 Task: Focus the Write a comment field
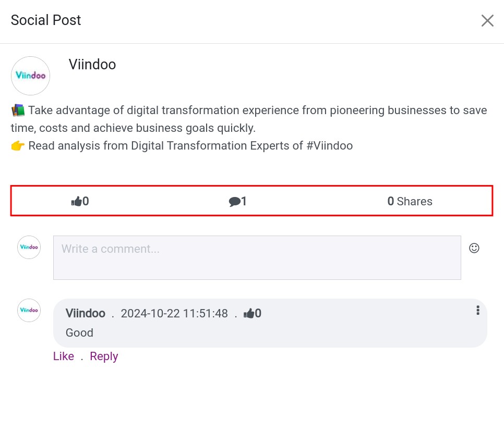coord(257,257)
